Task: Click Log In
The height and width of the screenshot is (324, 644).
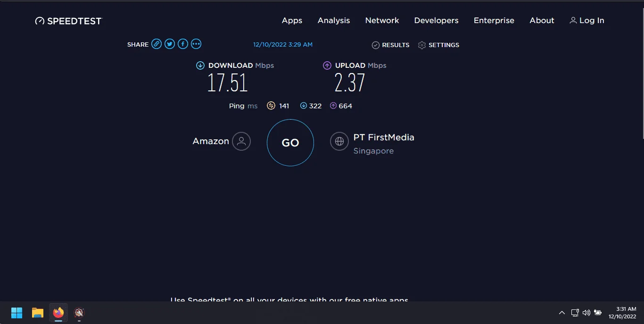Action: click(x=587, y=21)
